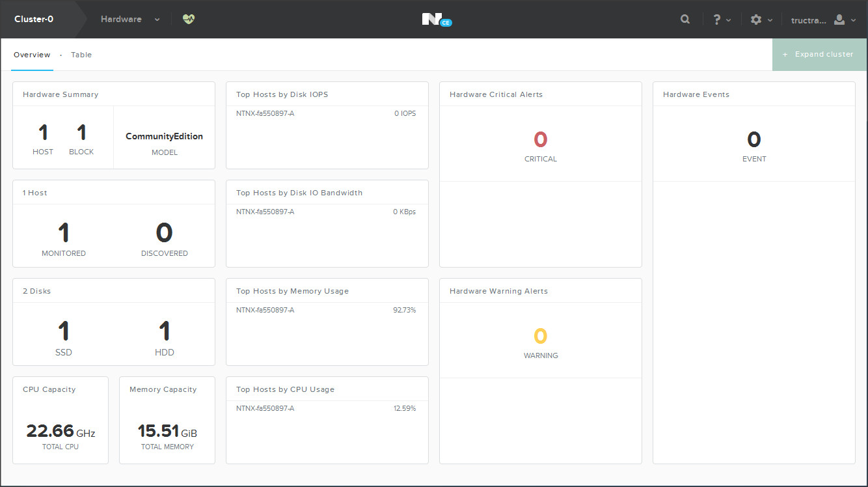Screen dimensions: 868x487
Task: Expand the user account dropdown arrow
Action: [853, 20]
